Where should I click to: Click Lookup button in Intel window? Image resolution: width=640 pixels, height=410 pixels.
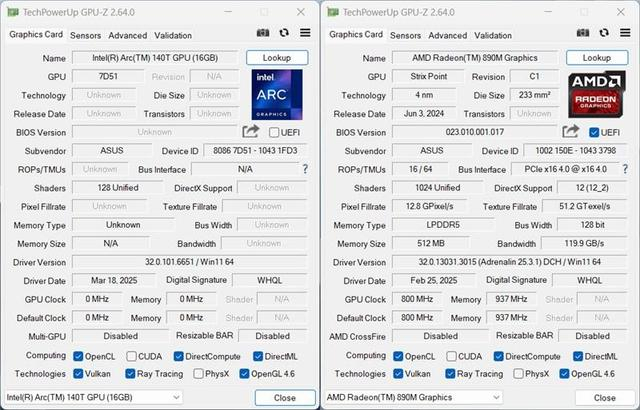point(277,58)
